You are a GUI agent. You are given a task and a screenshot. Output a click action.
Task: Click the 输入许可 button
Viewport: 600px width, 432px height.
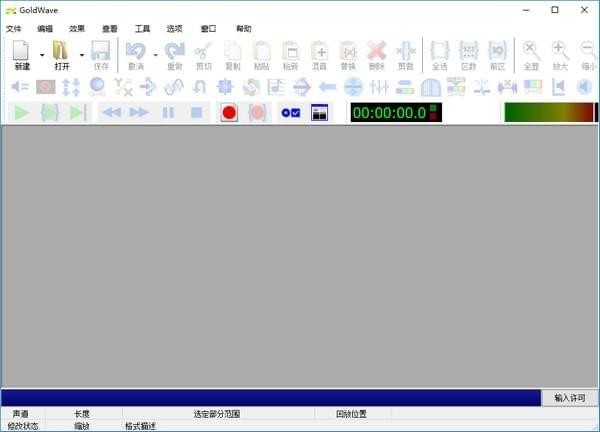click(570, 398)
